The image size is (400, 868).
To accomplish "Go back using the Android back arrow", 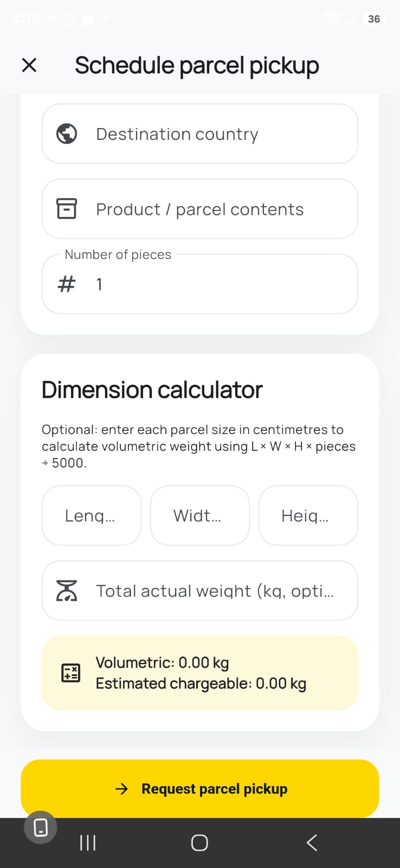I will tap(312, 843).
